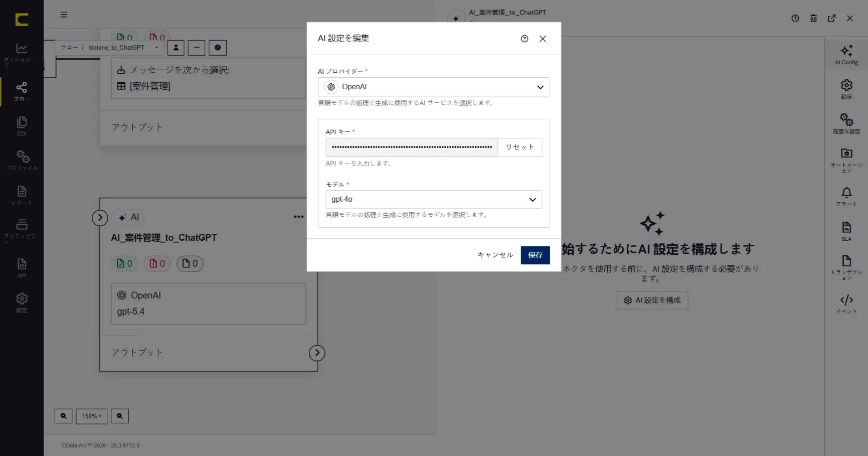
Task: Click the trash delete icon in panel header
Action: click(813, 19)
